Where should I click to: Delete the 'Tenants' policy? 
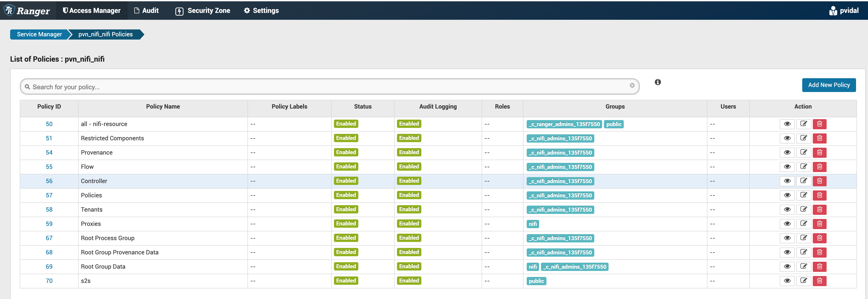pyautogui.click(x=820, y=209)
